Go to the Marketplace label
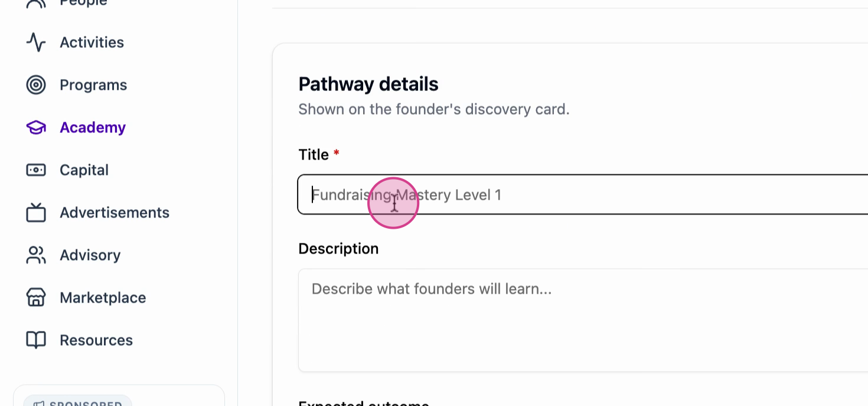The image size is (868, 406). pyautogui.click(x=103, y=298)
